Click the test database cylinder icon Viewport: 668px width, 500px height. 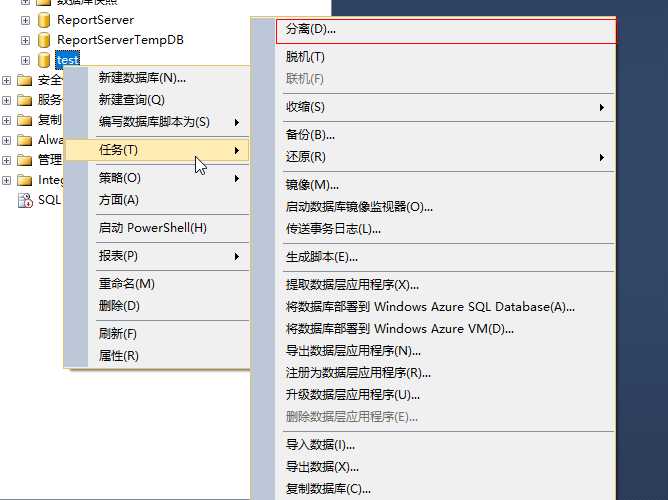click(x=44, y=60)
